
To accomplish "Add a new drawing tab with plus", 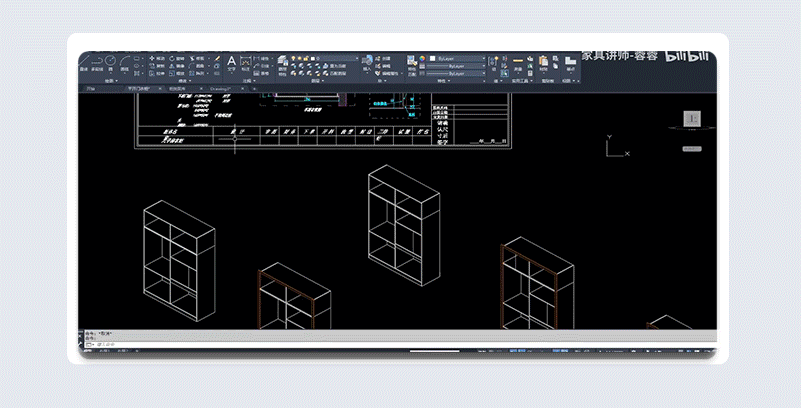I will [x=254, y=89].
